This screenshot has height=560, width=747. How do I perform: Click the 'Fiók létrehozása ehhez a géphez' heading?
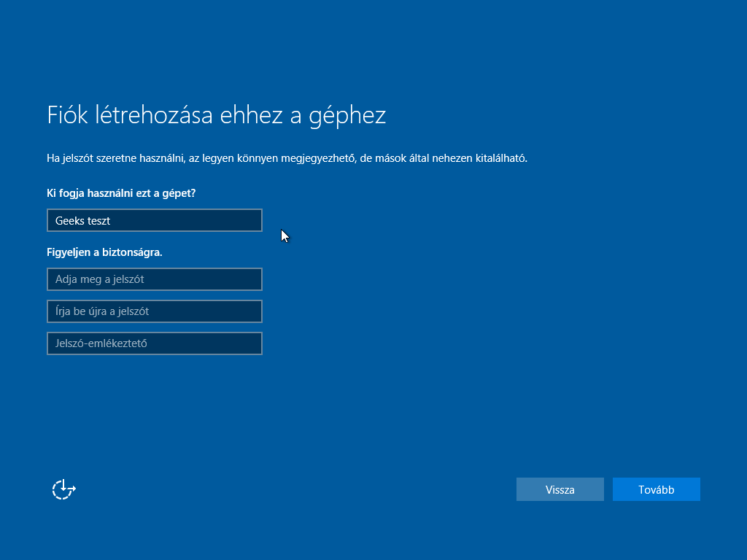pos(216,115)
